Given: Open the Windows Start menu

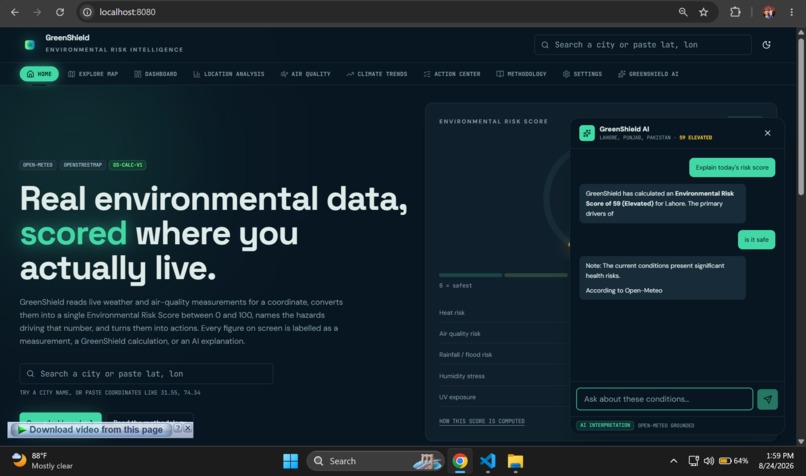Looking at the screenshot, I should [290, 461].
